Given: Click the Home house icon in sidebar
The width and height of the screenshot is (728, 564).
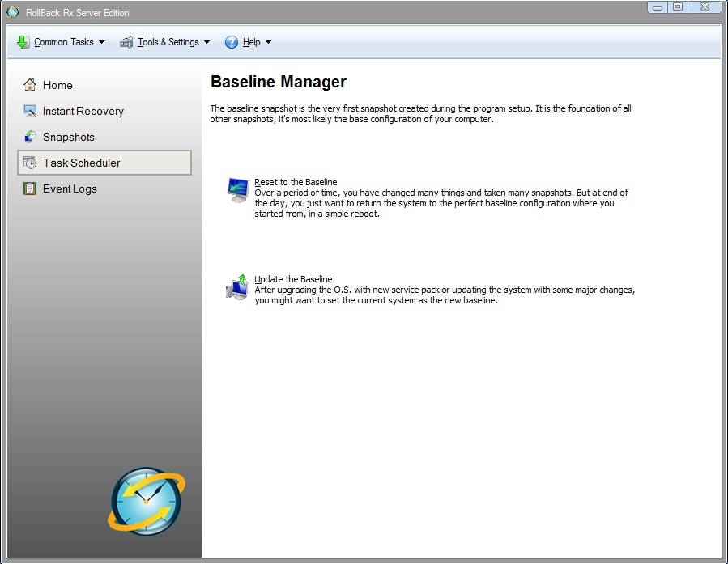Looking at the screenshot, I should [30, 85].
